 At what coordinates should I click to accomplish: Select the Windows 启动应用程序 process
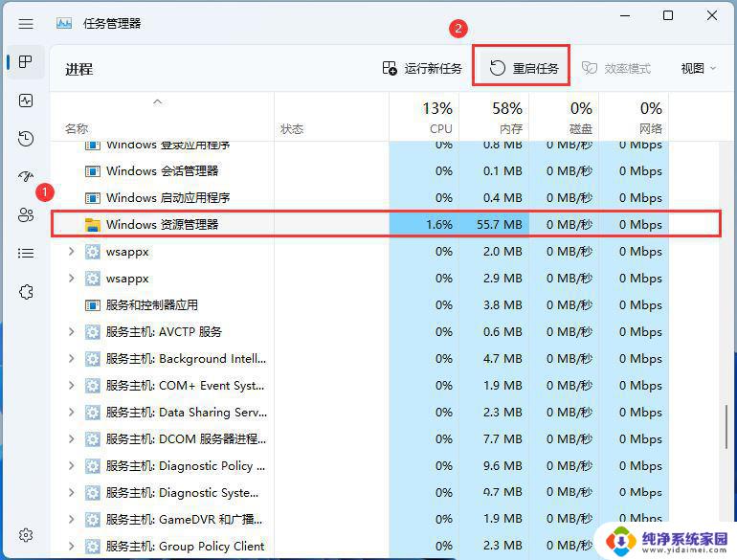tap(167, 198)
